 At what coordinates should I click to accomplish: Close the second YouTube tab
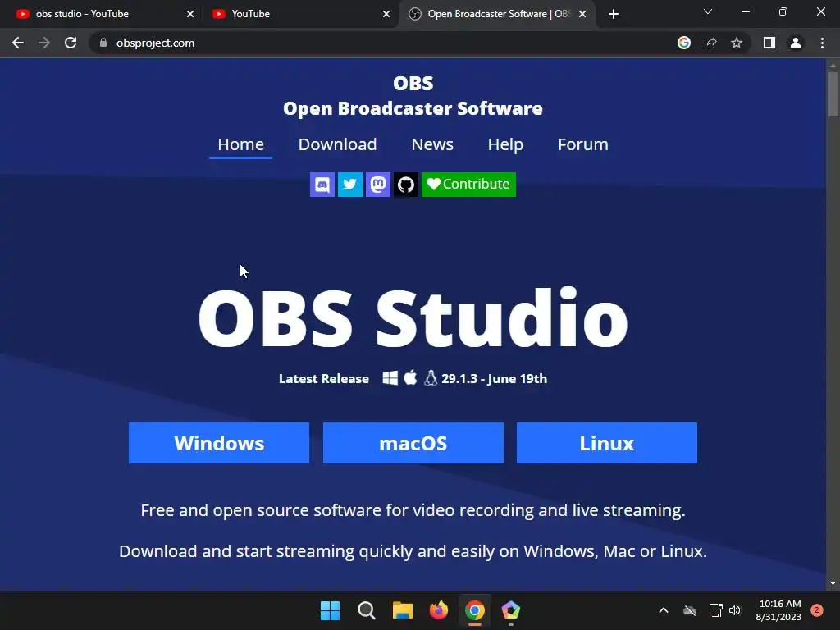coord(386,14)
